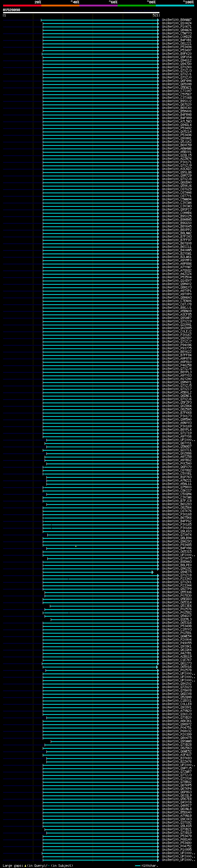Open the UniRef100_P0C540 entry
The image size is (197, 868).
click(176, 463)
